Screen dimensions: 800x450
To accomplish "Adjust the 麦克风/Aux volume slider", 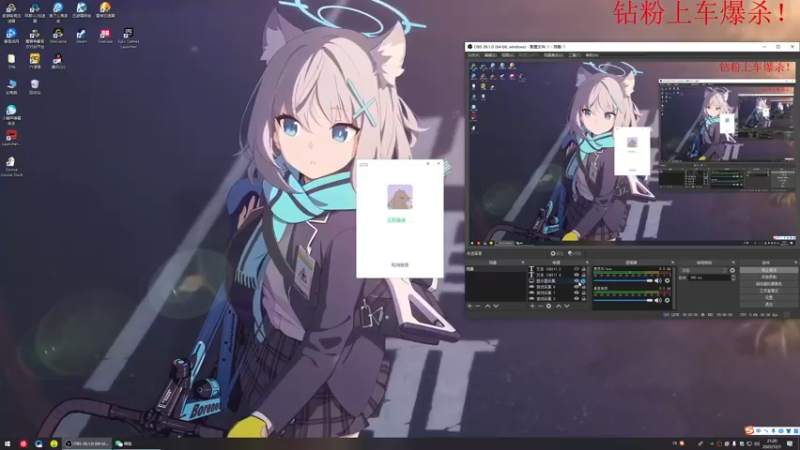I will coord(623,281).
